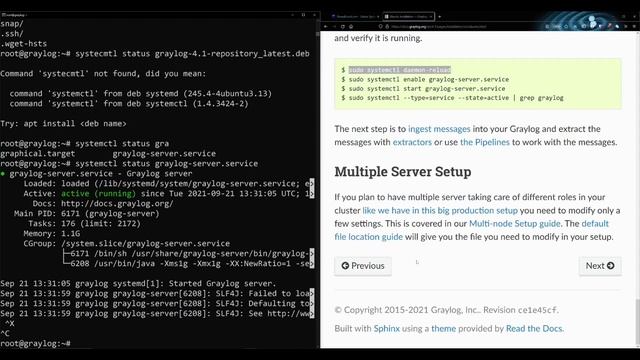
Task: Click the browser address bar URL
Action: coord(439,27)
